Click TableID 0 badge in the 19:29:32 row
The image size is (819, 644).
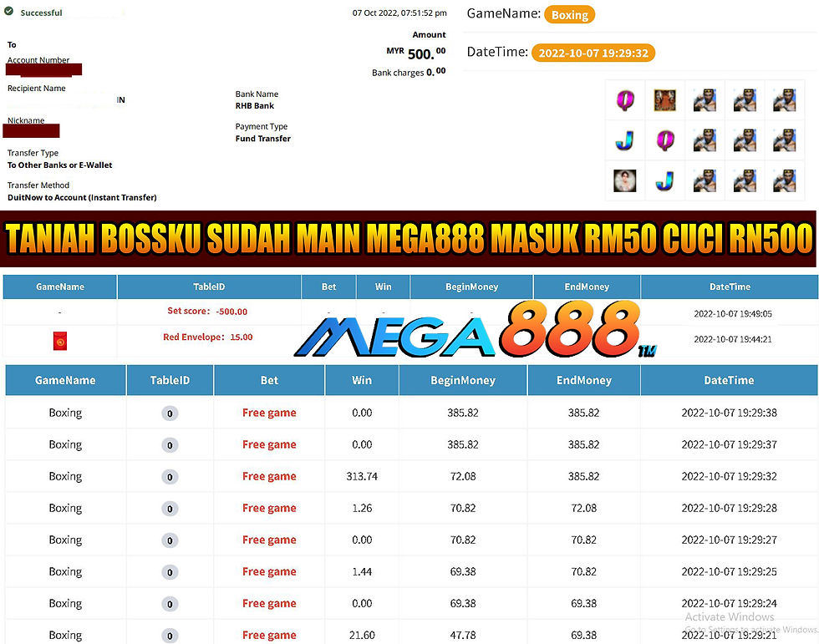170,477
